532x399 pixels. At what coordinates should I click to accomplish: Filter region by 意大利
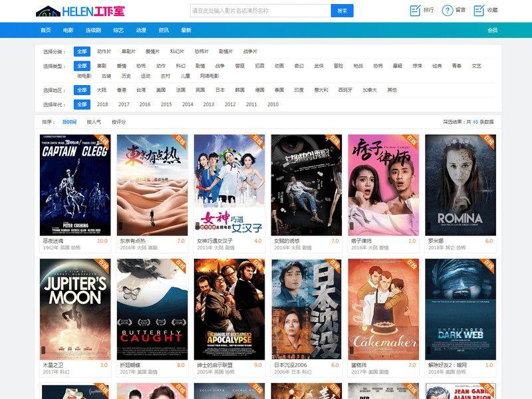pos(321,90)
